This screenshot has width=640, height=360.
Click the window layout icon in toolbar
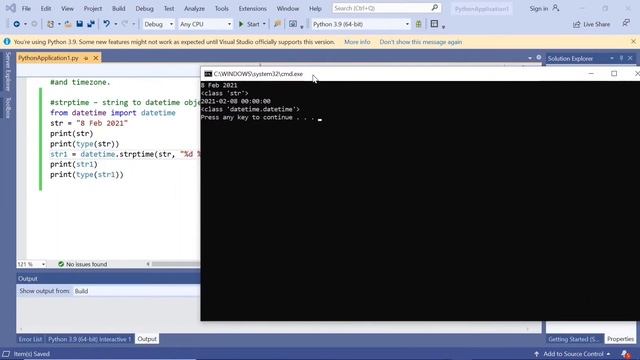pos(434,24)
